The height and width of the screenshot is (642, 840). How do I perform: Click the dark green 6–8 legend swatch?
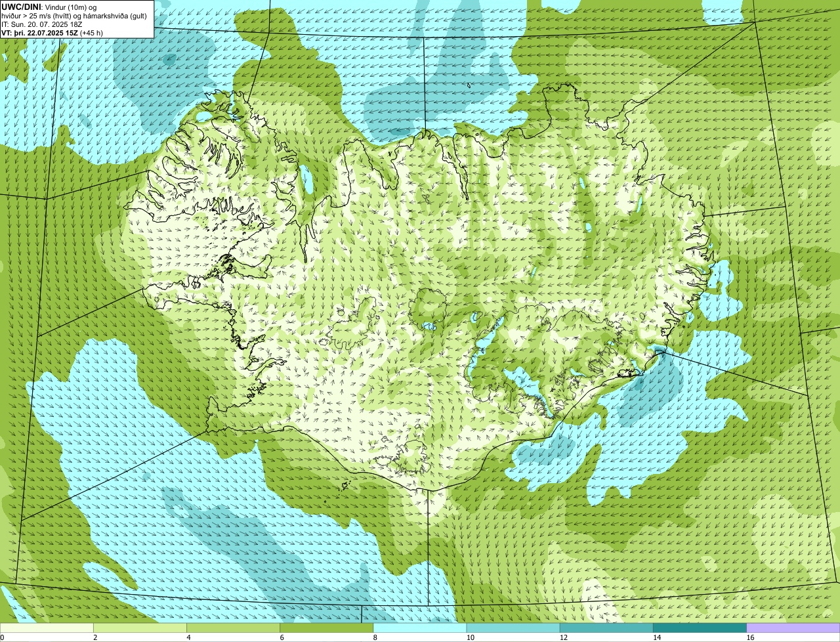click(x=327, y=628)
